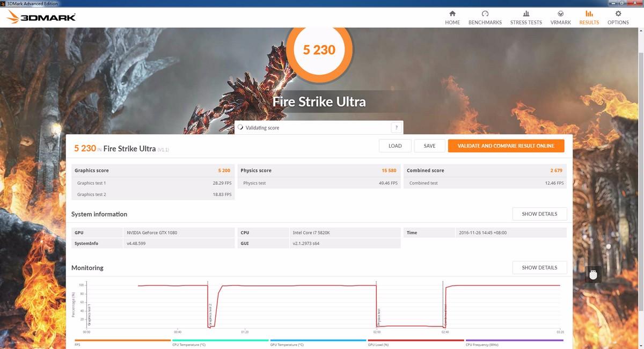Toggle GPU Temperature legend item
Viewport: 644px width, 349px height.
287,344
